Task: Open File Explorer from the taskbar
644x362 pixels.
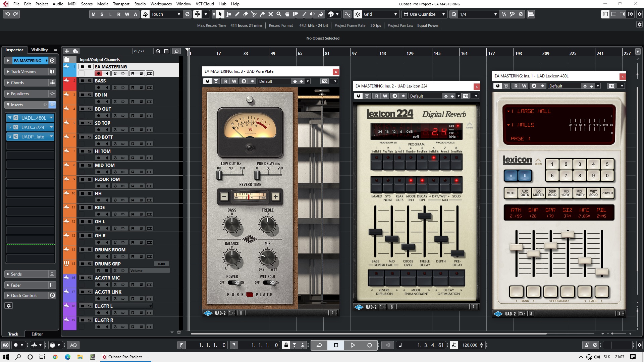Action: pos(80,357)
